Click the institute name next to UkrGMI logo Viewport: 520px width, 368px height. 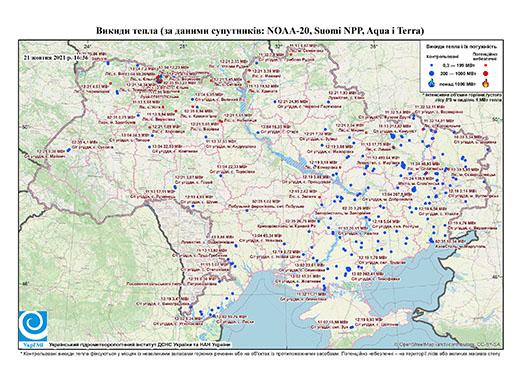(139, 344)
